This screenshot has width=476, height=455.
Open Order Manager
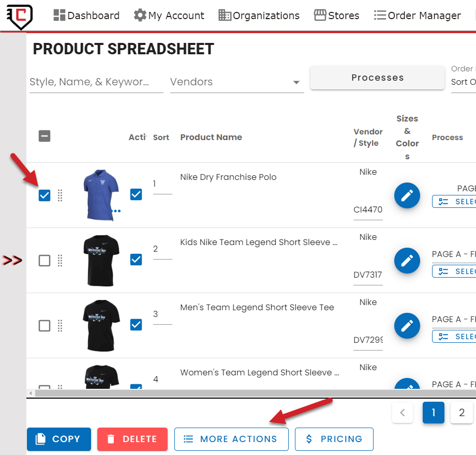pyautogui.click(x=418, y=16)
